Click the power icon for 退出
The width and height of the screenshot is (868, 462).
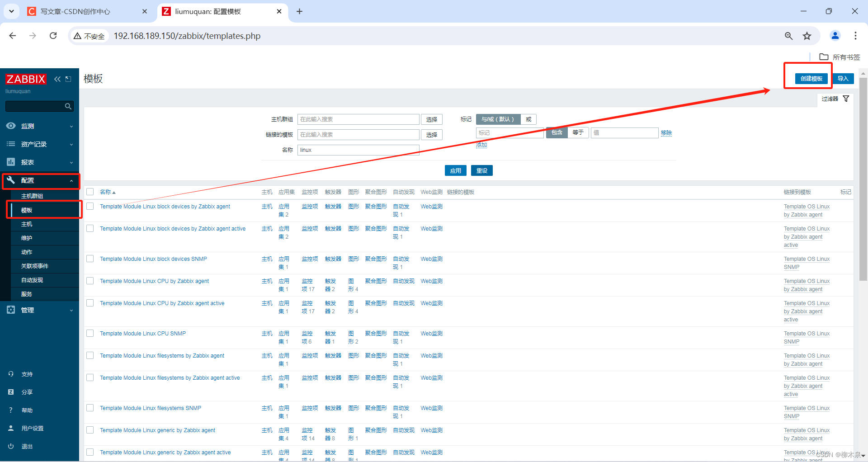pos(11,446)
